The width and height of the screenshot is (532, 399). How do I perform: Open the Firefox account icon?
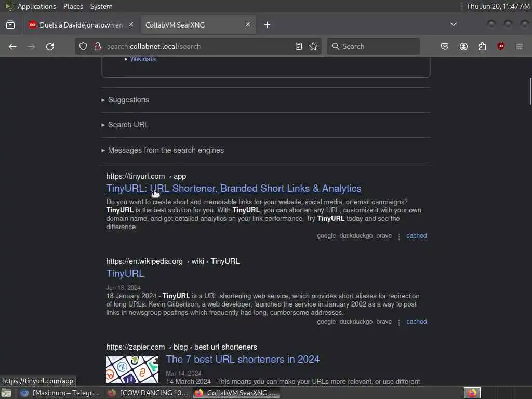[463, 46]
